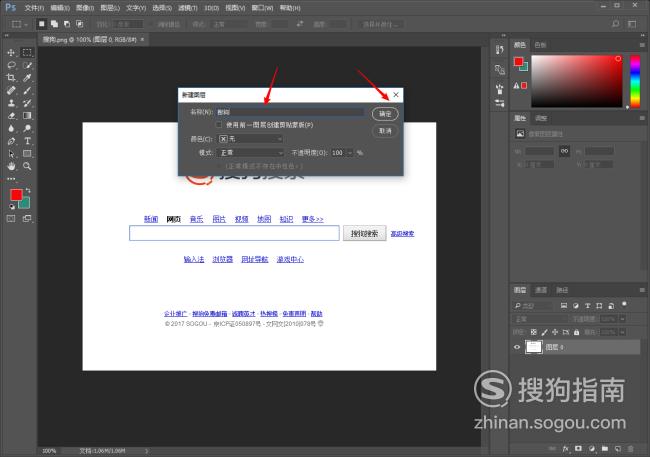Select the Lasso tool
The height and width of the screenshot is (457, 650).
click(11, 65)
